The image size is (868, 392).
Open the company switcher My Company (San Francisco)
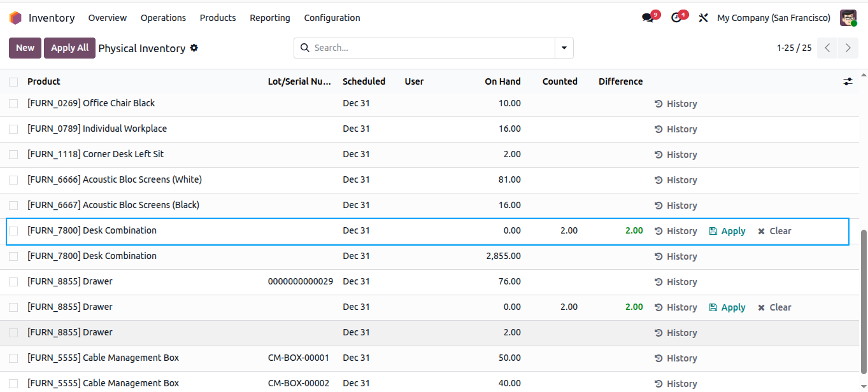point(774,18)
